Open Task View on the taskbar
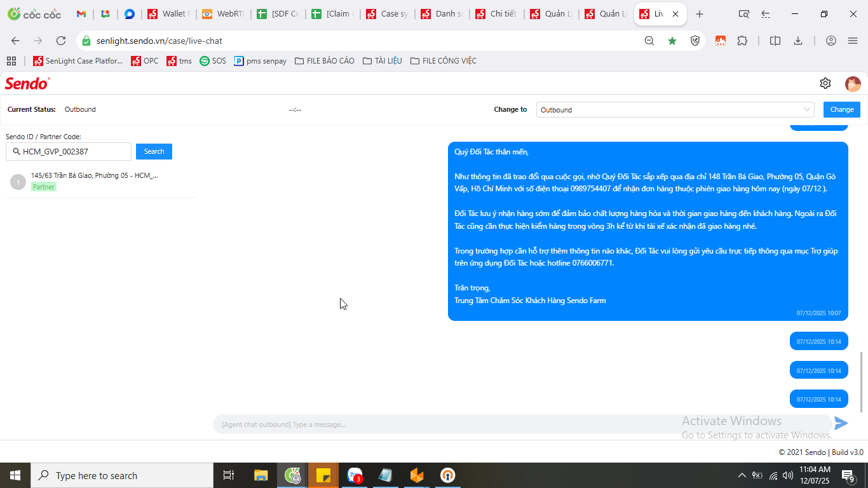 (229, 475)
